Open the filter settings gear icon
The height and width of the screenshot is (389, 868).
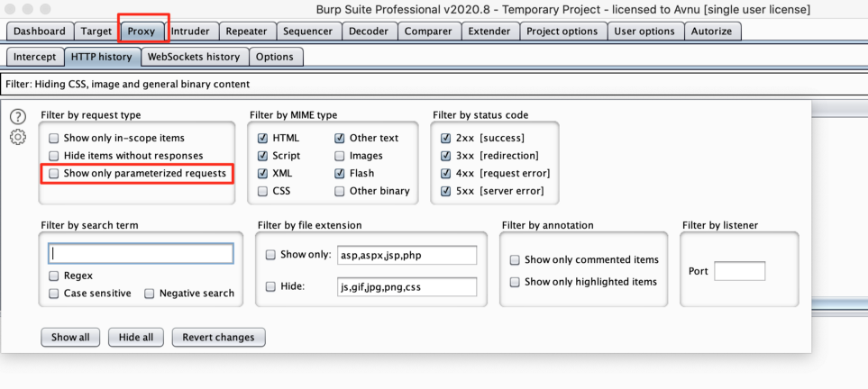[x=18, y=137]
